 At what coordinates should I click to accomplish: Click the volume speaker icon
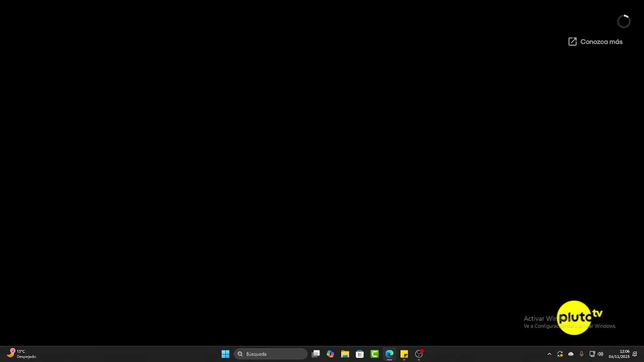600,354
